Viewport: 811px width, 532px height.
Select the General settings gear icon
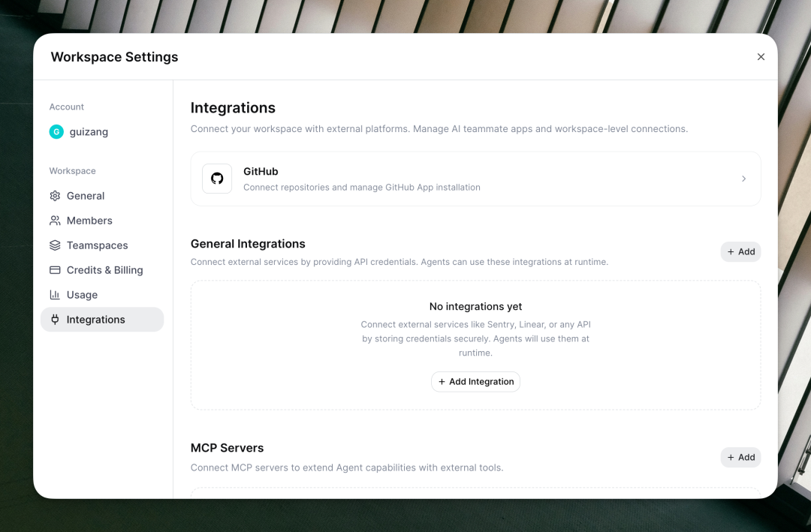coord(54,196)
